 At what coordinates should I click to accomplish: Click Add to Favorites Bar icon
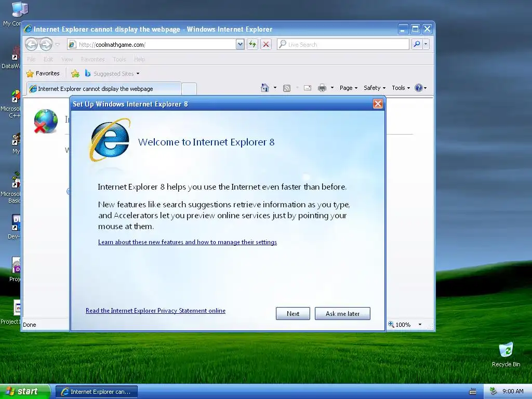tap(75, 73)
